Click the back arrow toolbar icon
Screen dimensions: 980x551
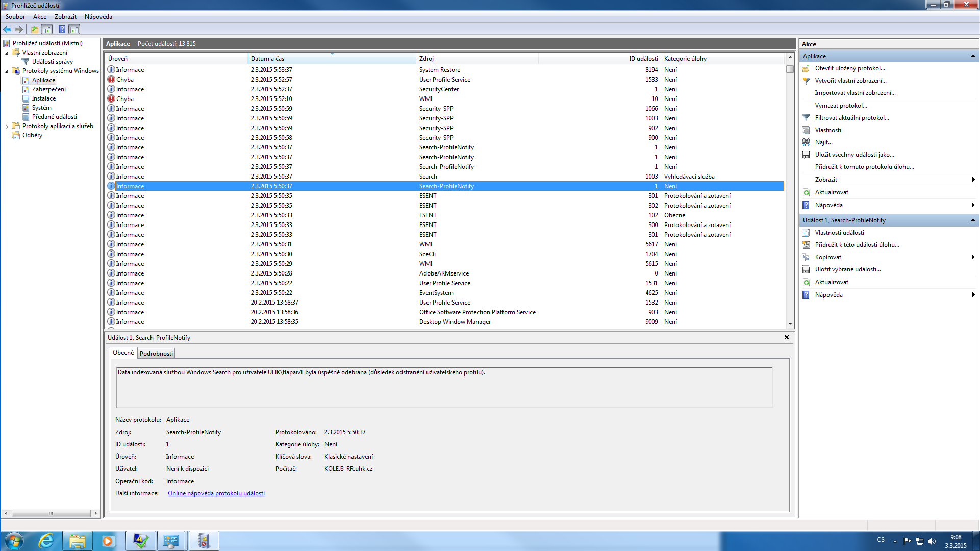coord(7,29)
